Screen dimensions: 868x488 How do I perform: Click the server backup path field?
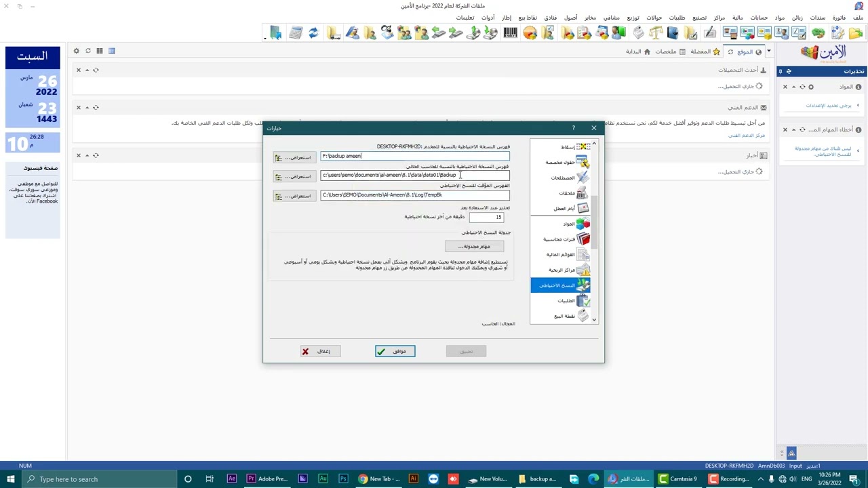pyautogui.click(x=415, y=157)
